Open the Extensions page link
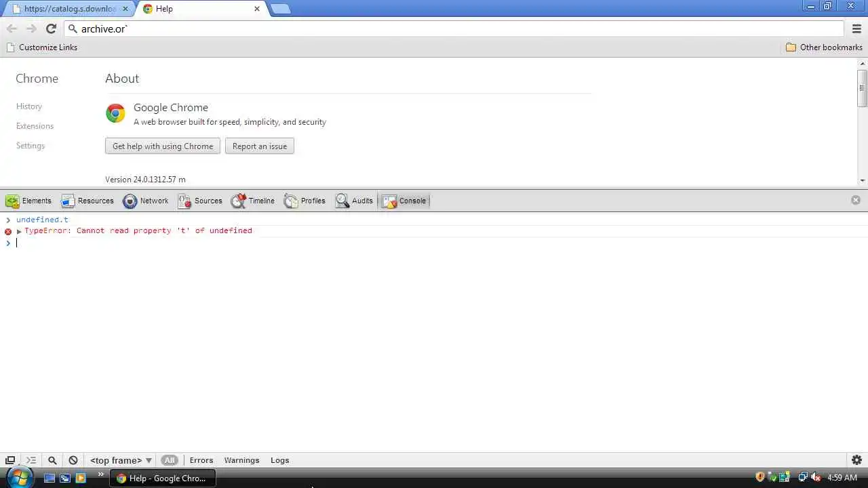Image resolution: width=868 pixels, height=488 pixels. pos(35,126)
